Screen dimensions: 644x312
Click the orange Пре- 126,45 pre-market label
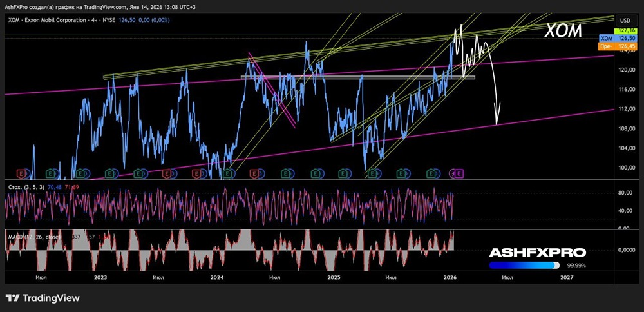tap(618, 46)
